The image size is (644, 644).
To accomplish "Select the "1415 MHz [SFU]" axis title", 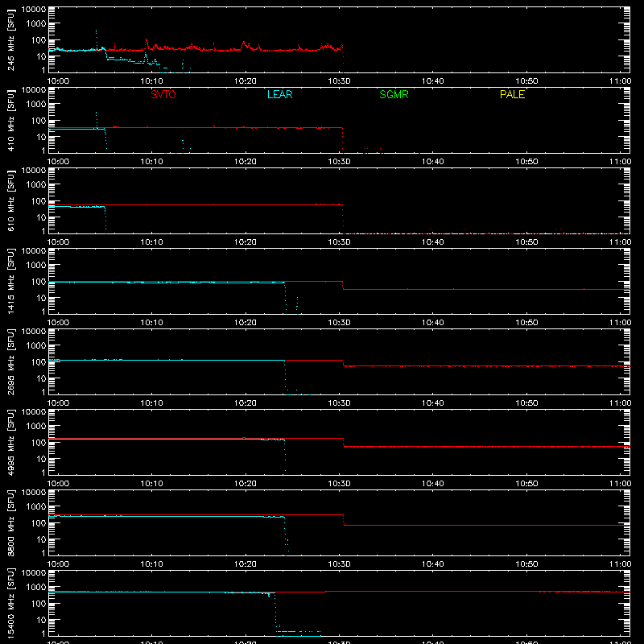I will click(10, 281).
